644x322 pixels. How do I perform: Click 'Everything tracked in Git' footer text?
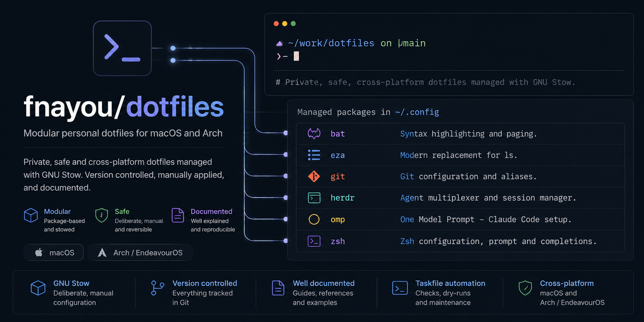tap(202, 298)
